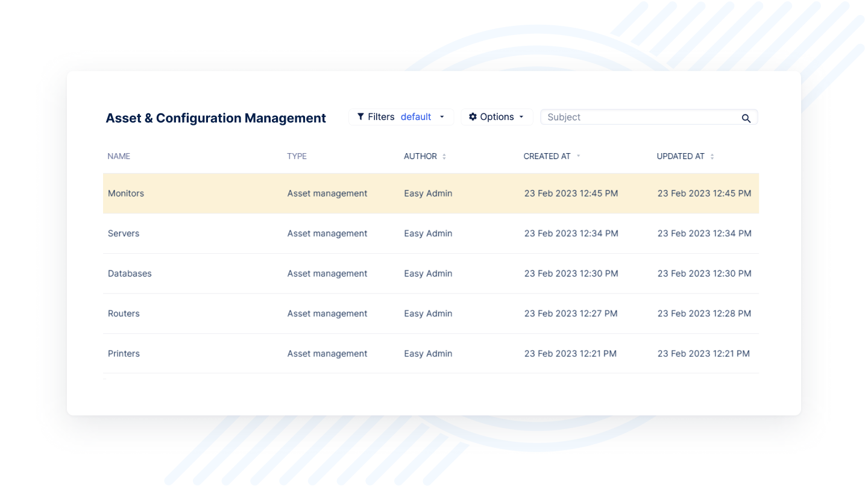Open the Monitors asset entry
The image size is (868, 487).
tap(126, 193)
